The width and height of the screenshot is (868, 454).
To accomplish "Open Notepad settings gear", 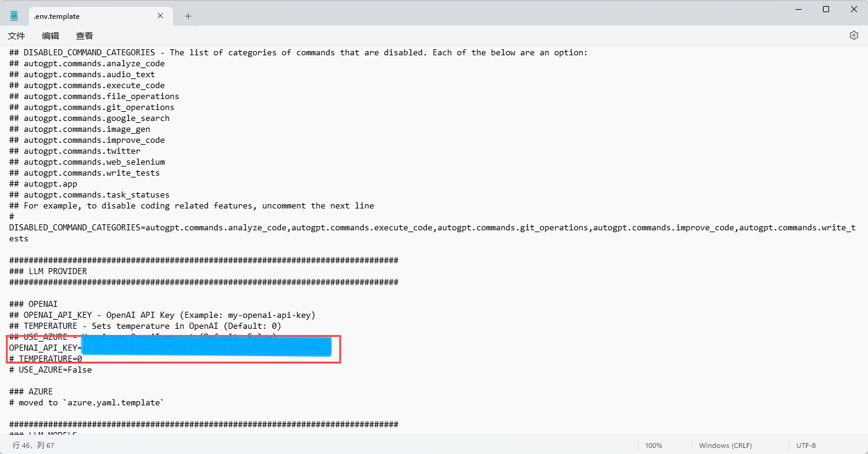I will pyautogui.click(x=853, y=35).
